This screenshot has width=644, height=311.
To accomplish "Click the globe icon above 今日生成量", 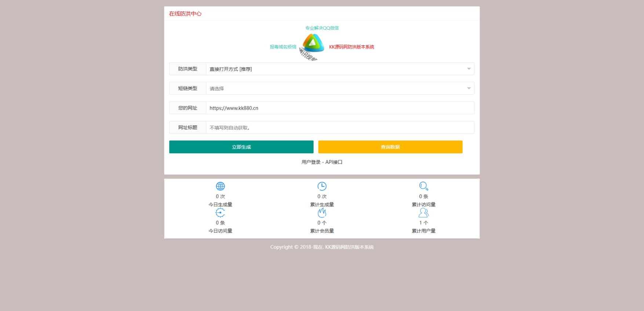I will (220, 186).
